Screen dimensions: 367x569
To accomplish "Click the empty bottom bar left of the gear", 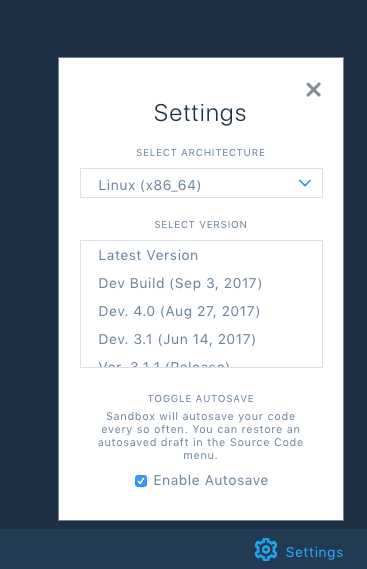I will pyautogui.click(x=127, y=549).
